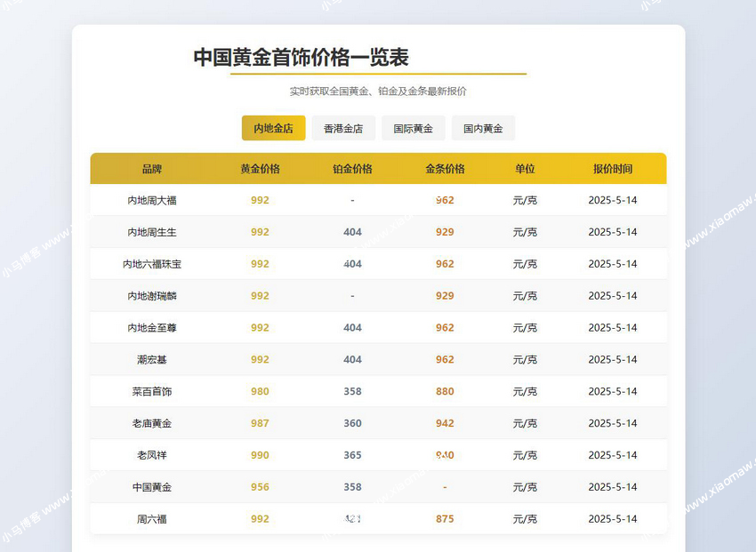Click the 元/克 unit in 内地周大福 row
Screen dimensions: 756x552
point(525,200)
